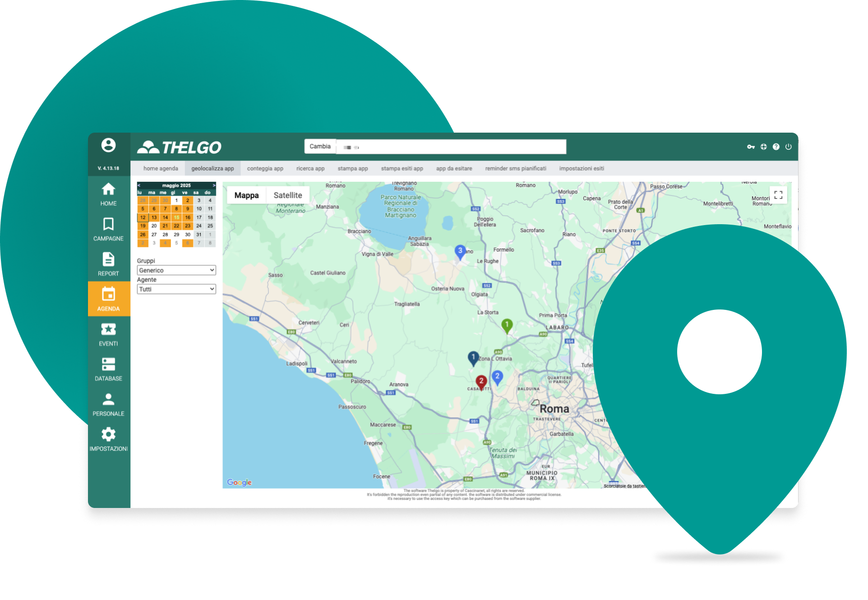The width and height of the screenshot is (868, 600).
Task: Open CAMPAGNE section in sidebar
Action: click(x=108, y=229)
